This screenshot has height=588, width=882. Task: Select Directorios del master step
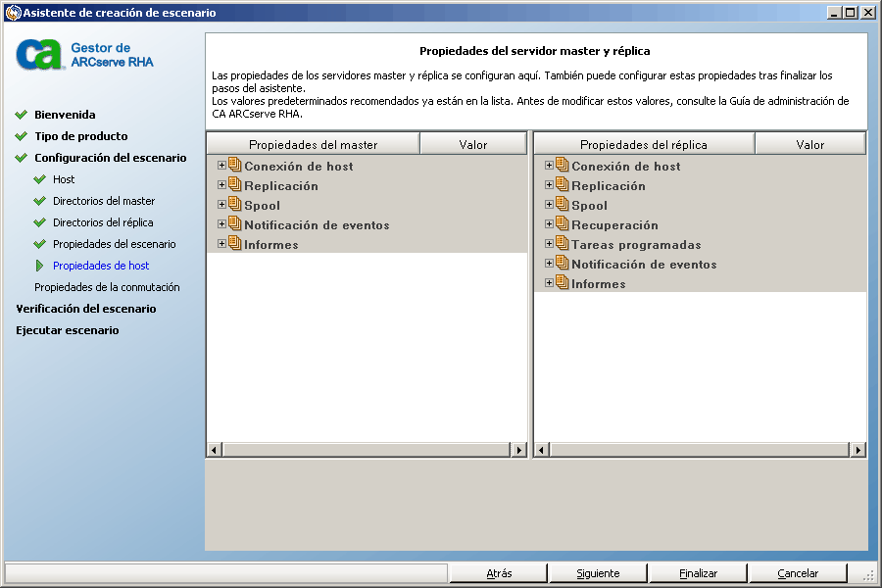tap(104, 201)
